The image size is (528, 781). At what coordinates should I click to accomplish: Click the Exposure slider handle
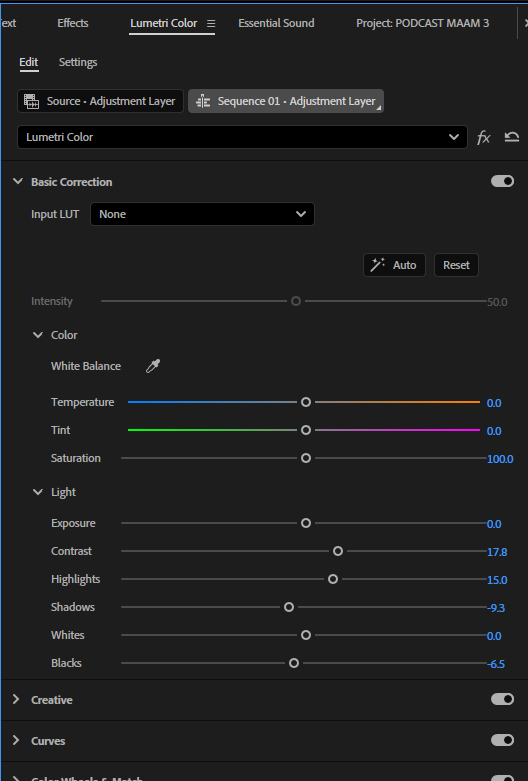point(306,523)
